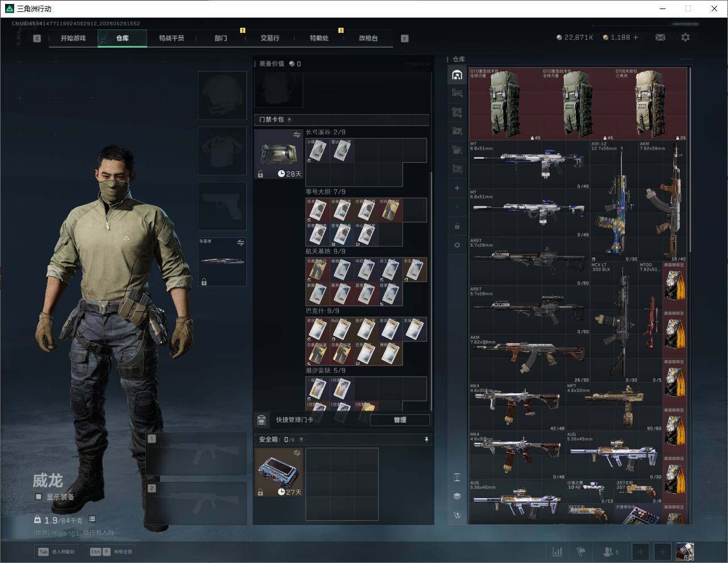Add currency with the plus next to 1,188

tap(635, 37)
